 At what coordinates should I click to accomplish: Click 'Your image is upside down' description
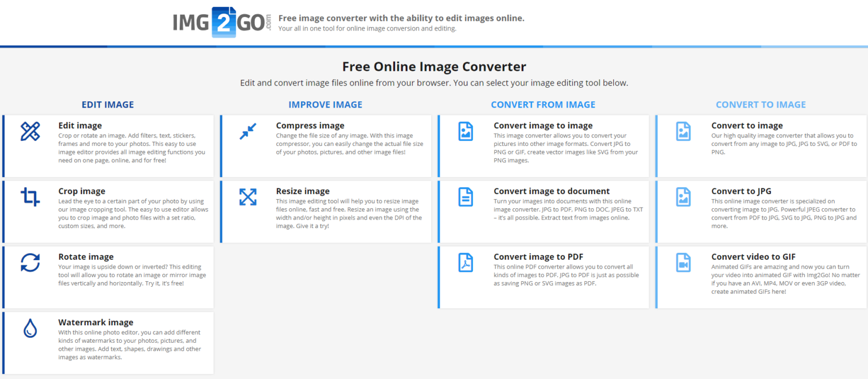point(132,275)
